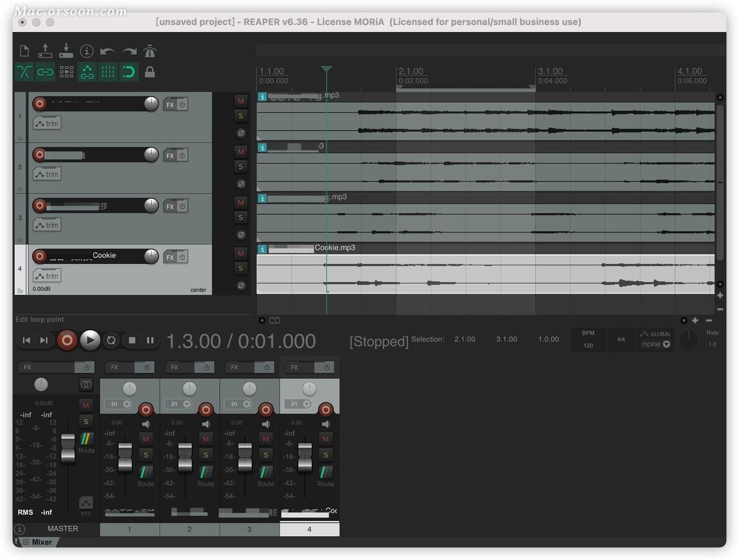Open input dropdown on mixer channel 4

click(x=297, y=404)
